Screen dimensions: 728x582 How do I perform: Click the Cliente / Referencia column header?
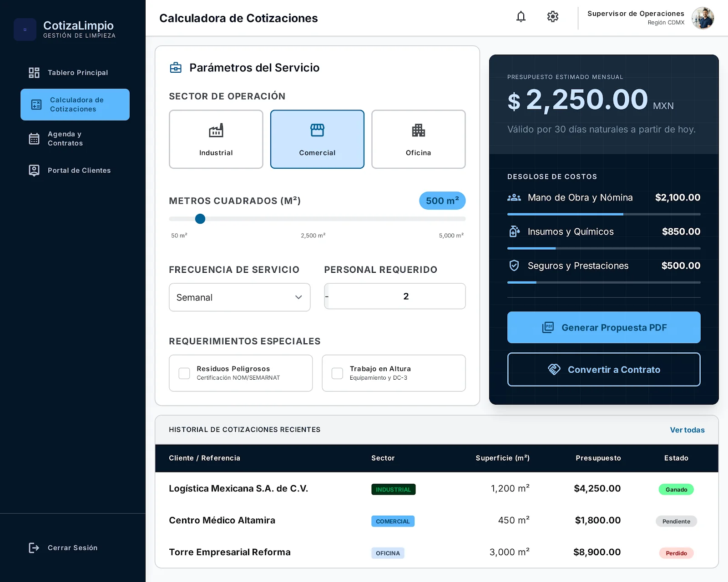(x=204, y=458)
